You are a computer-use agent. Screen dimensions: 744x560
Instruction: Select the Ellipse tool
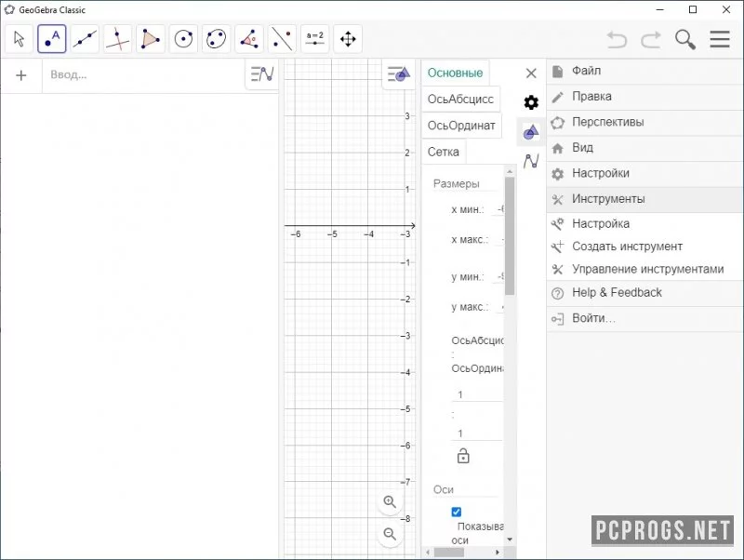pyautogui.click(x=217, y=39)
